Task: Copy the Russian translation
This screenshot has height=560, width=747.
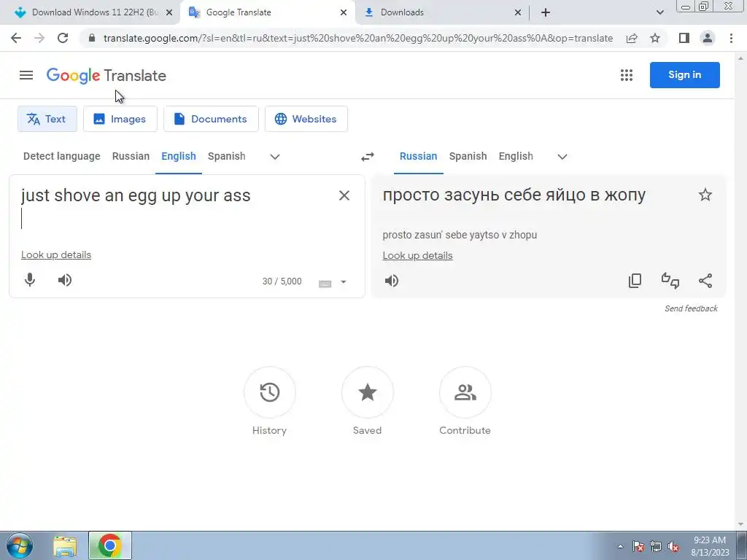Action: click(635, 281)
